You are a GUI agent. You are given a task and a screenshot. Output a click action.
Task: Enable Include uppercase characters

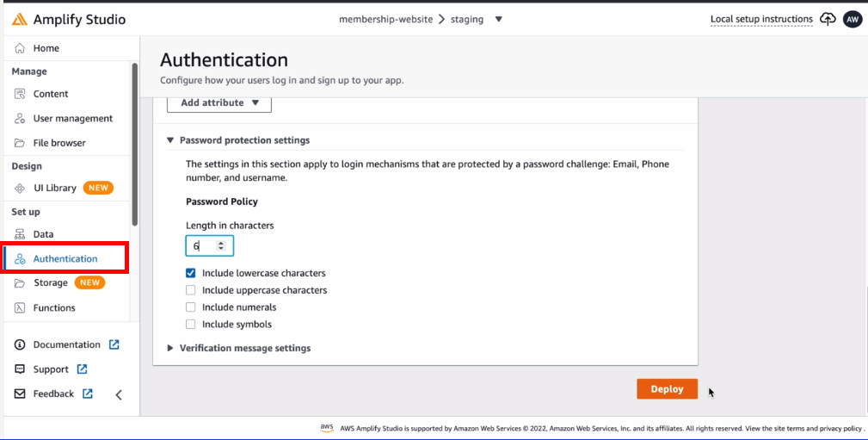point(190,290)
